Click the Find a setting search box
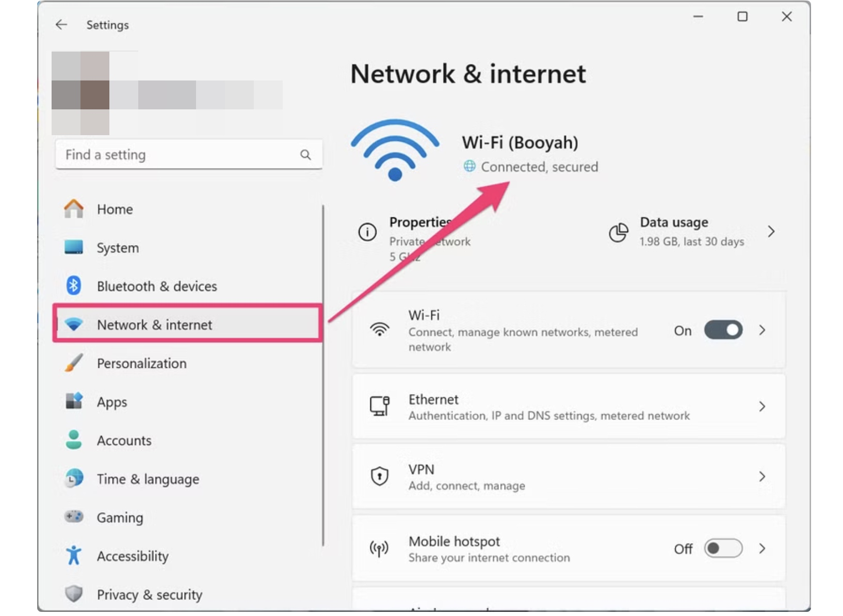Screen dimensions: 843x616 pos(189,155)
